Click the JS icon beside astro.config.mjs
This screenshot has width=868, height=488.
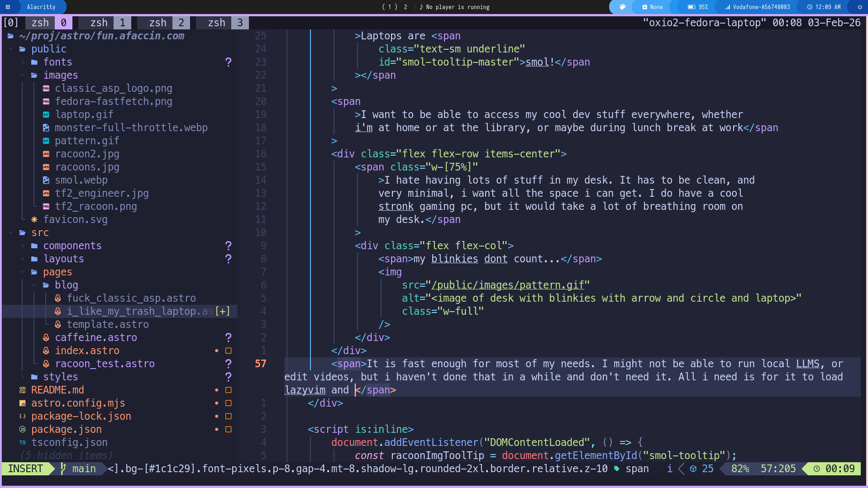pos(22,403)
